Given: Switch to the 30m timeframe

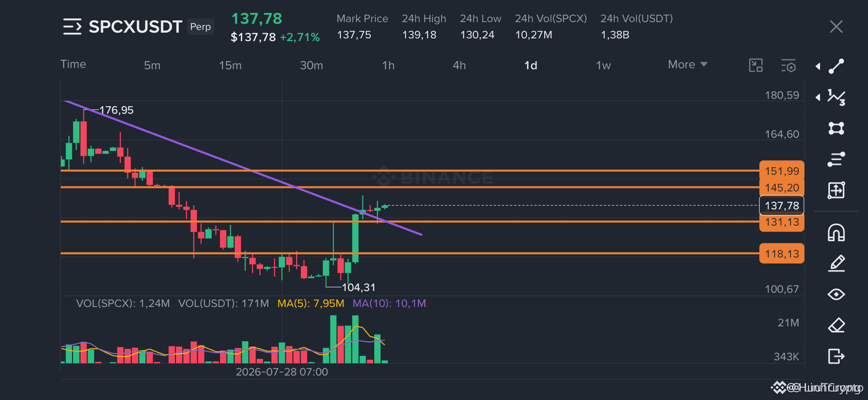Looking at the screenshot, I should coord(311,65).
